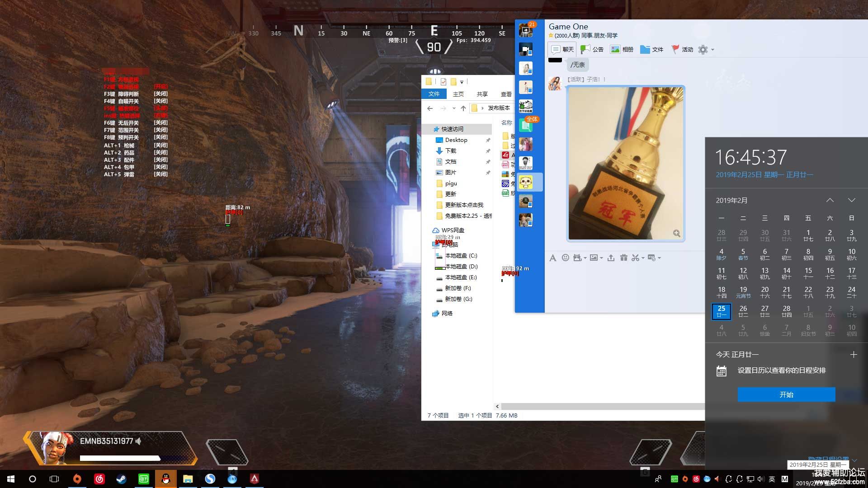Open the picture send dropdown arrow
Image resolution: width=868 pixels, height=488 pixels.
pyautogui.click(x=601, y=258)
